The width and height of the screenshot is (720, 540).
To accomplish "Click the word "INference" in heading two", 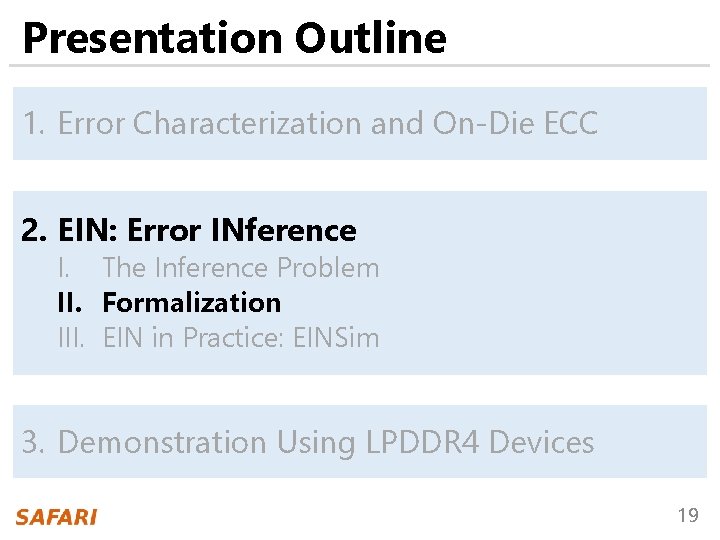I will (284, 231).
